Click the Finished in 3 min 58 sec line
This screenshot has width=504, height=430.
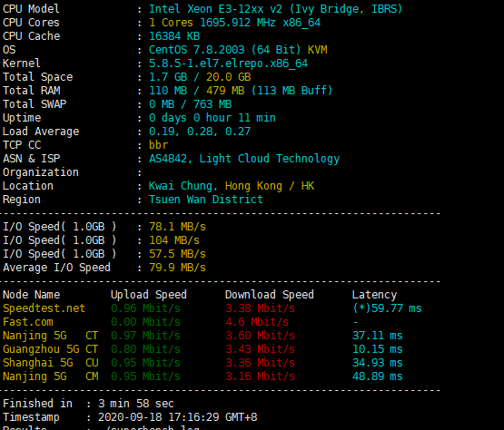click(88, 404)
